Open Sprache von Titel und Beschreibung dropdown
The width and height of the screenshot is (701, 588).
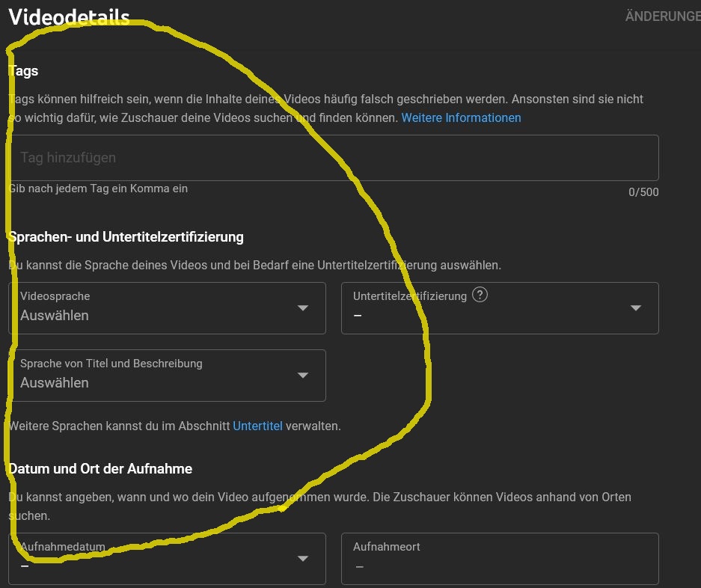click(x=167, y=375)
